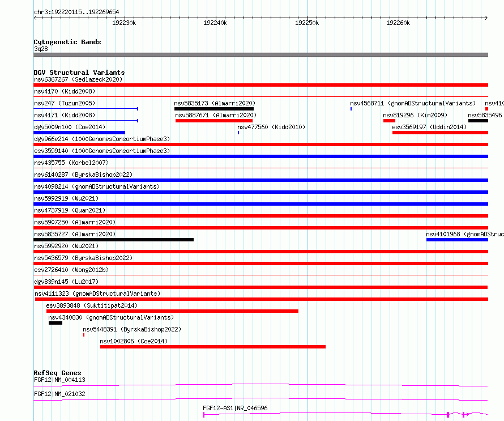Select the first nsv5992919 (Wu2021) label
504x421 pixels.
(66, 198)
